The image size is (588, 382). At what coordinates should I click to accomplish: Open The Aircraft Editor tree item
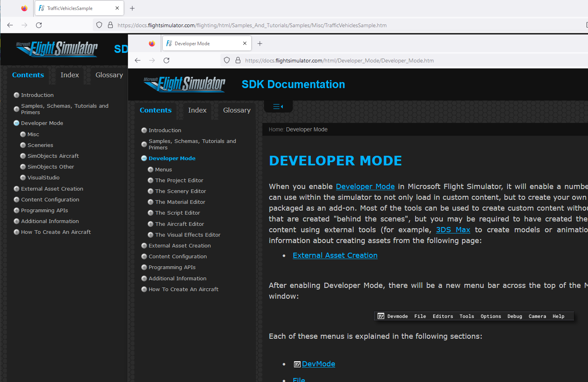(x=180, y=224)
